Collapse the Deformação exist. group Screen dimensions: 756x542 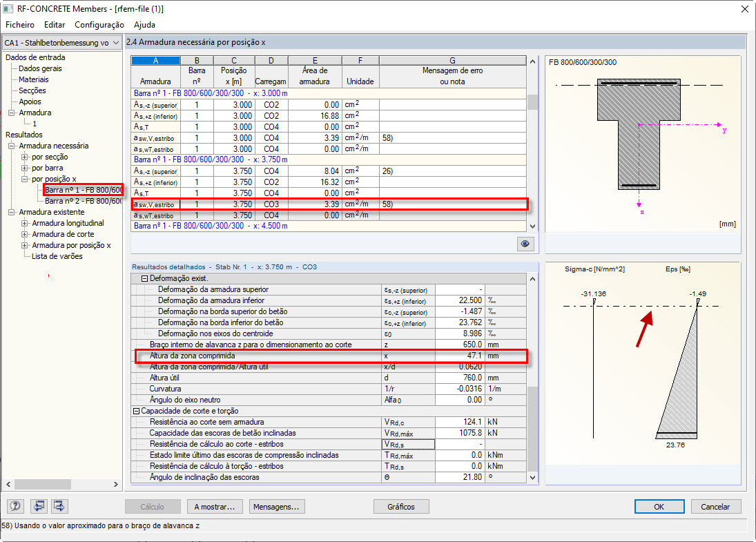tap(144, 279)
